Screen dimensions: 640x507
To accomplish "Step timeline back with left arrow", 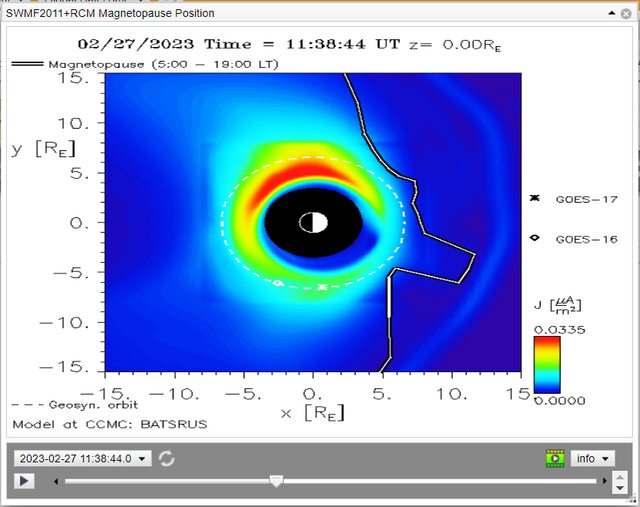I will click(56, 481).
